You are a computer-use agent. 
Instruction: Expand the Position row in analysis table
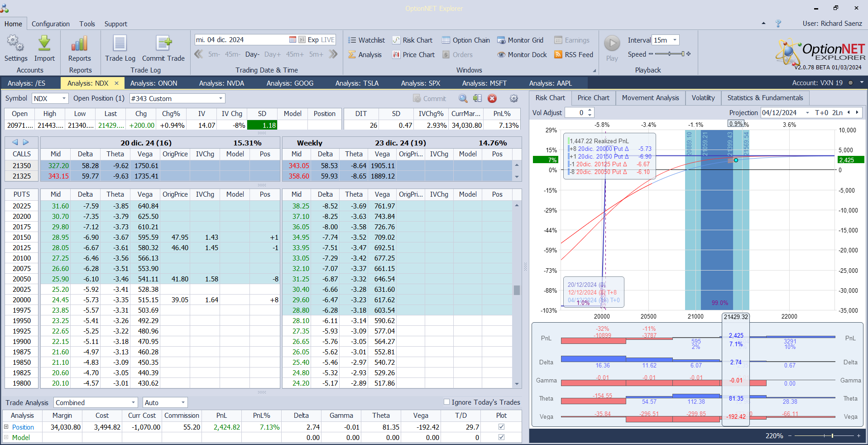coord(6,427)
